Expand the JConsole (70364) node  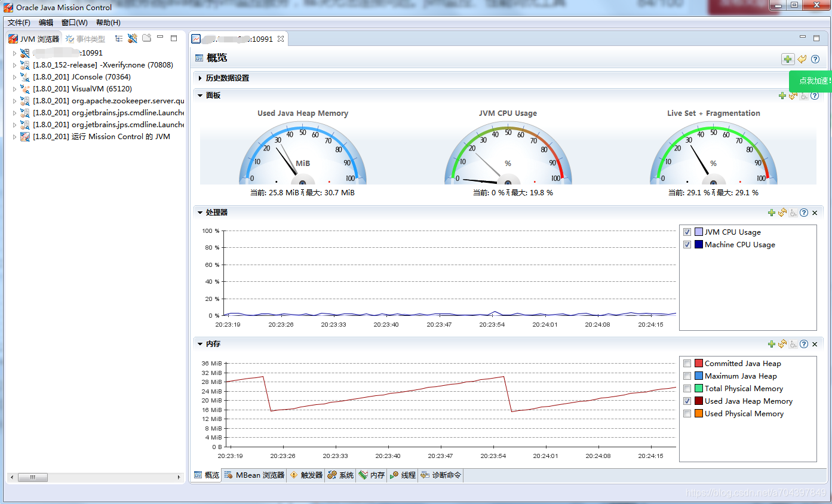(x=15, y=77)
